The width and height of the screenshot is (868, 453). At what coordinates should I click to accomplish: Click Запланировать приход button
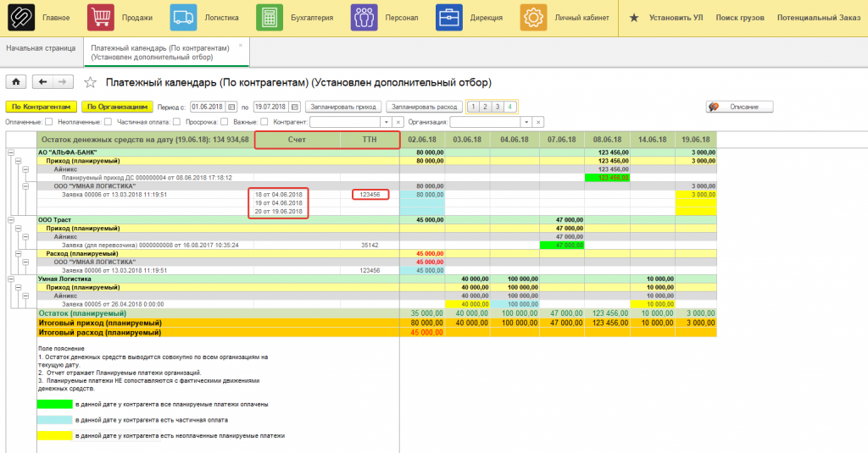click(x=343, y=107)
